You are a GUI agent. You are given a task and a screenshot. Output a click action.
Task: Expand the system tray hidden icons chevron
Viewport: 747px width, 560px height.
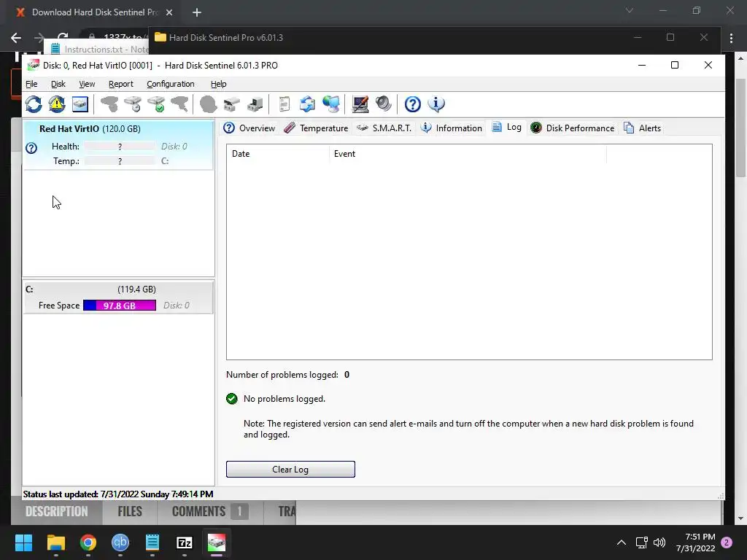tap(622, 542)
